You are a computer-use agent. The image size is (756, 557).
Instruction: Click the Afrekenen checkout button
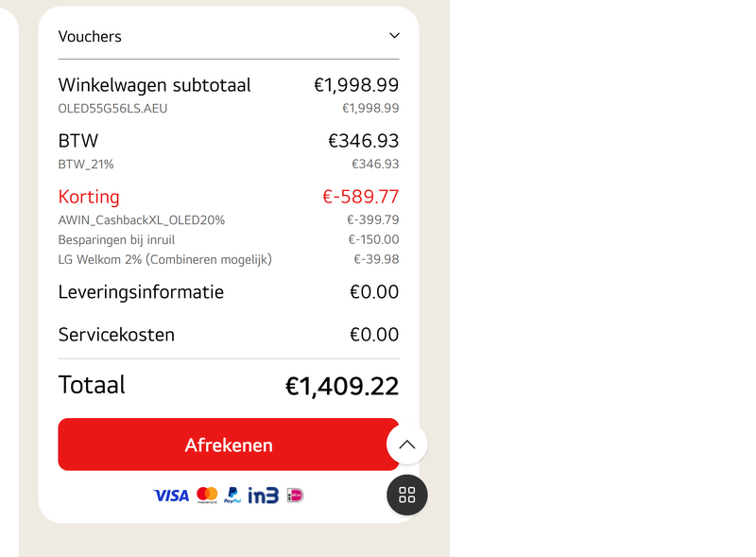[x=229, y=444]
